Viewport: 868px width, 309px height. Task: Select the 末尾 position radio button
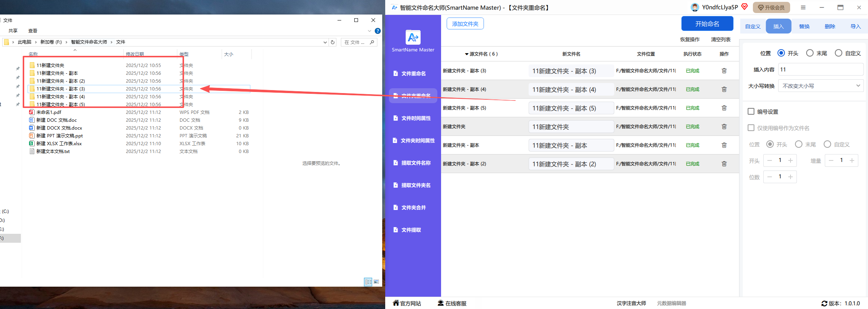810,53
